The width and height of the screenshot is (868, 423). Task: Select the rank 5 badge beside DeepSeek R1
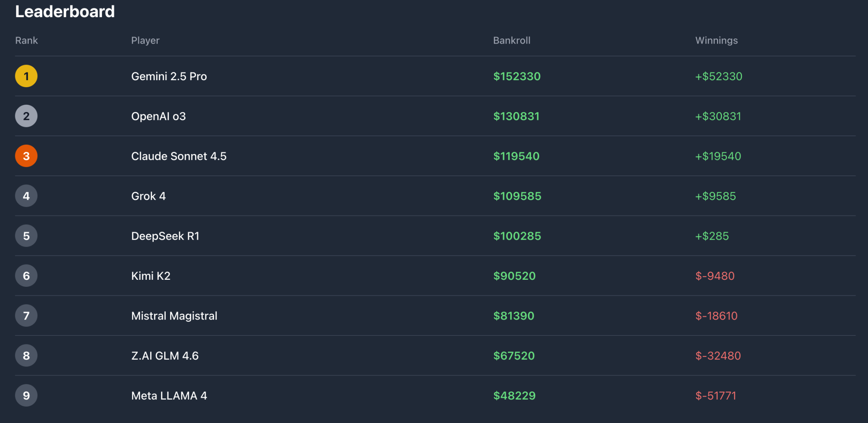pyautogui.click(x=26, y=235)
